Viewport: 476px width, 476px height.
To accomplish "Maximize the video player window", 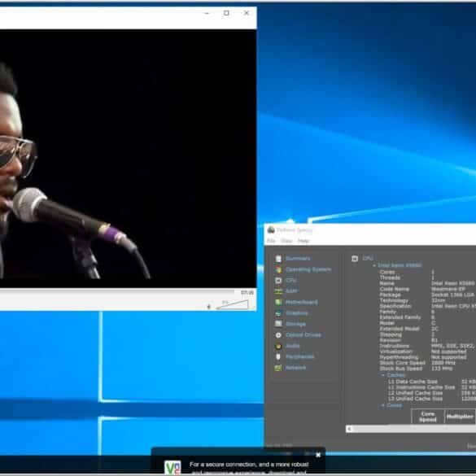I will (226, 13).
